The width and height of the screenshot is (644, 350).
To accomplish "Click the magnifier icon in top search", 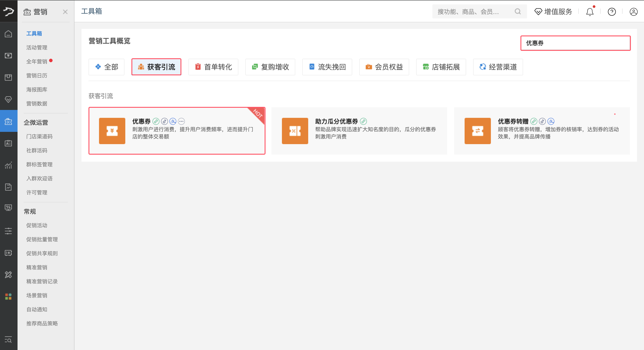I will 518,12.
